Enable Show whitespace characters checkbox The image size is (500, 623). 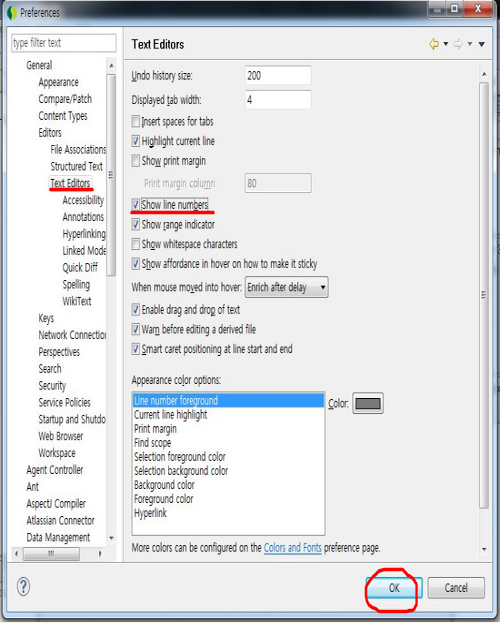coord(136,244)
